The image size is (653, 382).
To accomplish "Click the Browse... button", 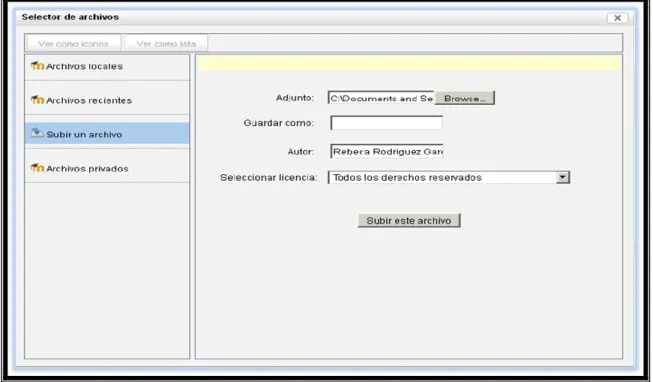I will pyautogui.click(x=464, y=98).
